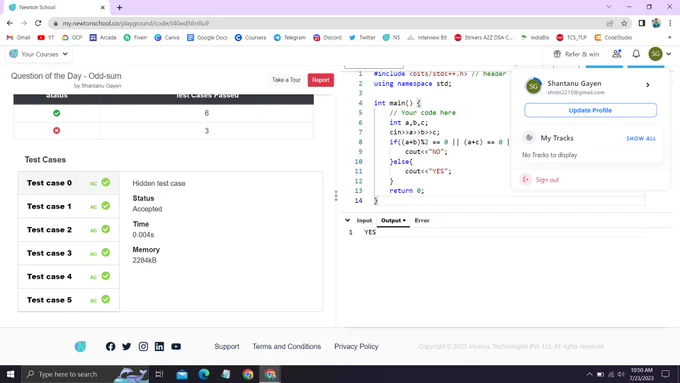Image resolution: width=680 pixels, height=383 pixels.
Task: Open the Privacy Policy link
Action: [356, 347]
